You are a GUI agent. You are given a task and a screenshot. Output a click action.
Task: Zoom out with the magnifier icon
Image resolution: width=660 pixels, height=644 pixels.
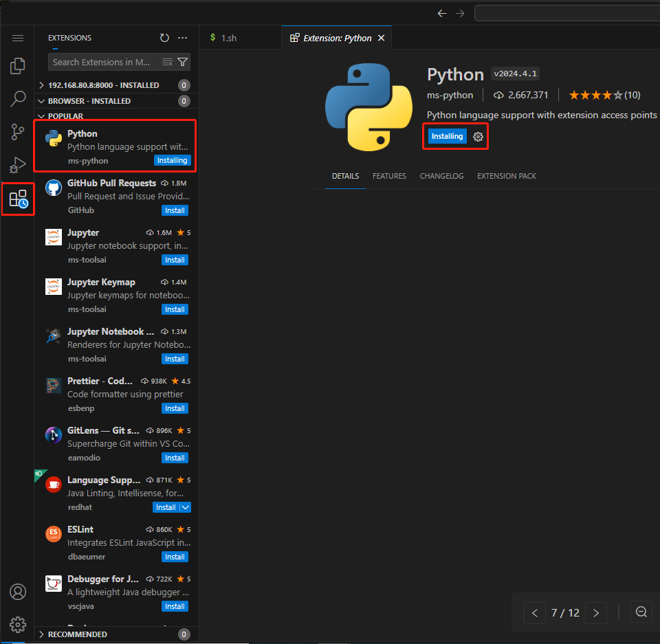click(641, 612)
